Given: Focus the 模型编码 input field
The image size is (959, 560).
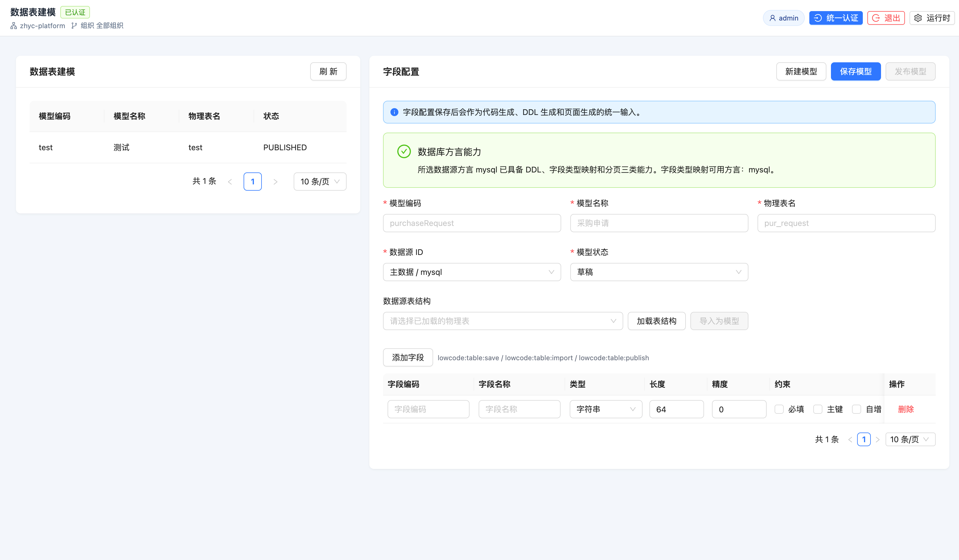Looking at the screenshot, I should click(472, 223).
